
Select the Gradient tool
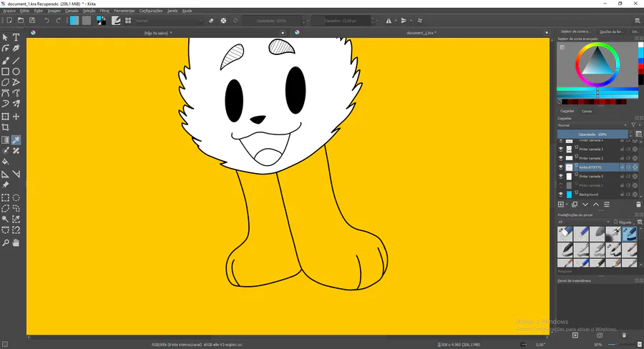coord(5,140)
